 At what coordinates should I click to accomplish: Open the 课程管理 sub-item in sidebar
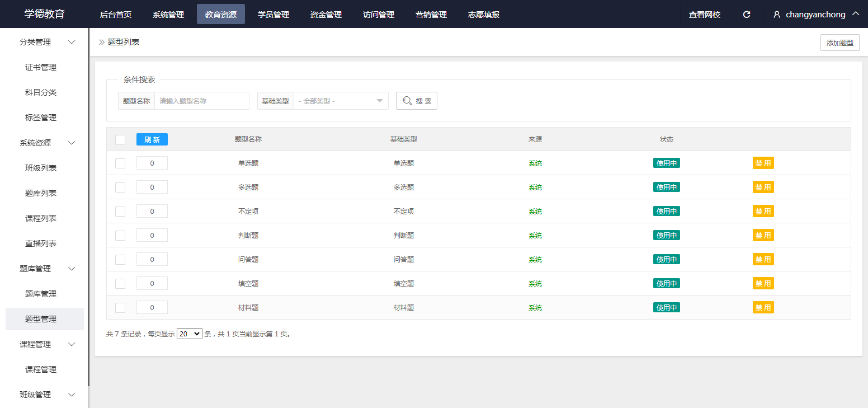[41, 369]
